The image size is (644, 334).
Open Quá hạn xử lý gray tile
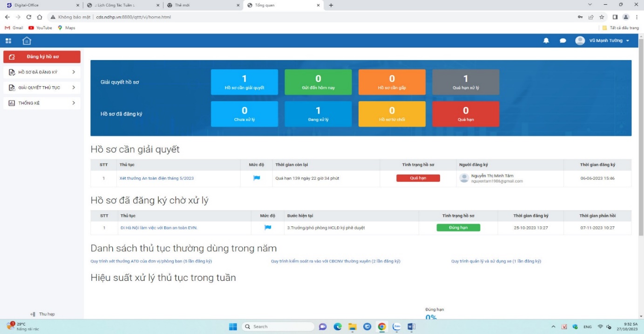tap(466, 82)
